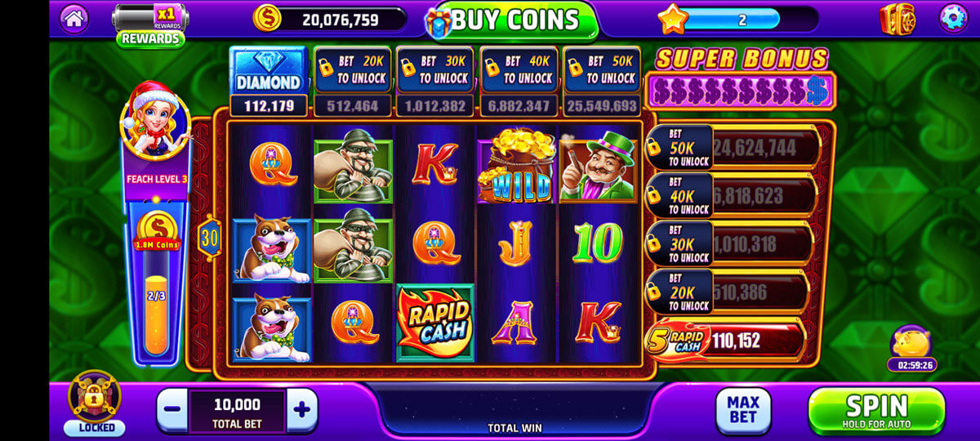Select the Diamond jackpot tab

point(269,70)
